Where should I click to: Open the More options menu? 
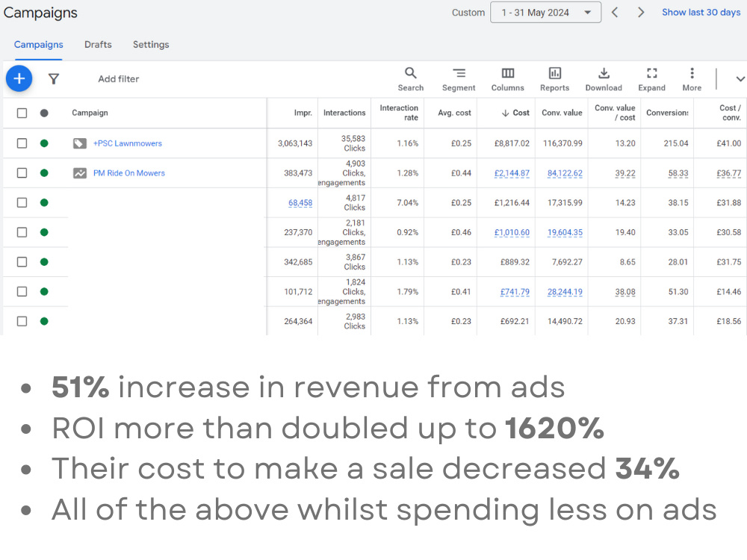pos(692,79)
